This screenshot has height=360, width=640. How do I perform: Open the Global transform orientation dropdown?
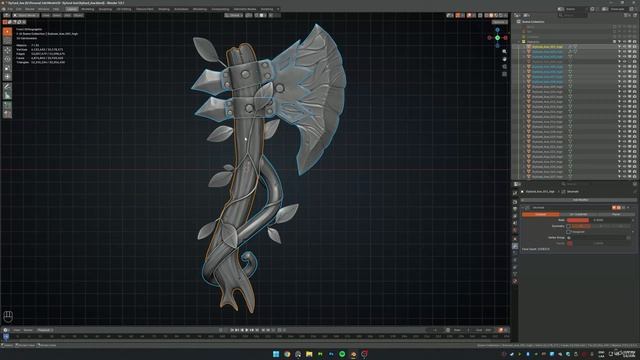tap(233, 16)
